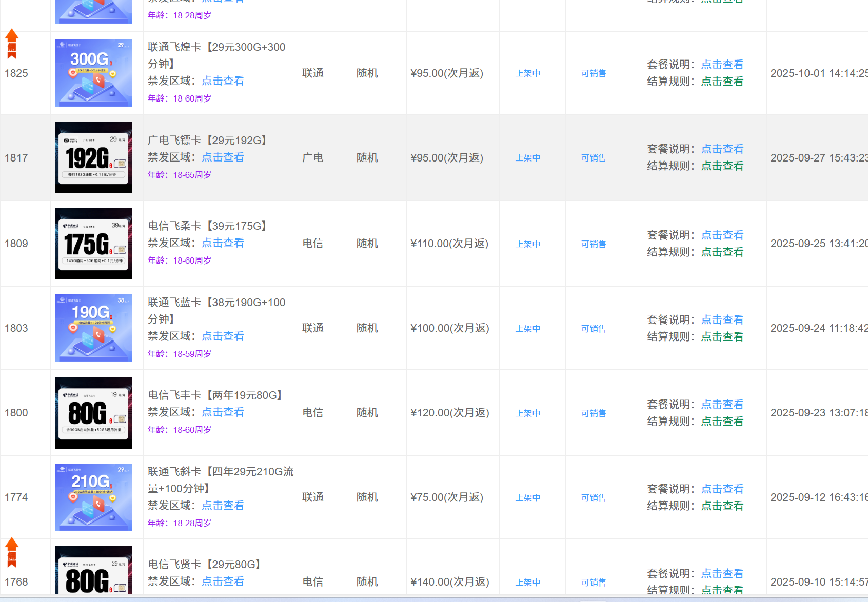View 禁发区域 for 广电飞镖卡
Screen dimensions: 868x602
click(223, 157)
